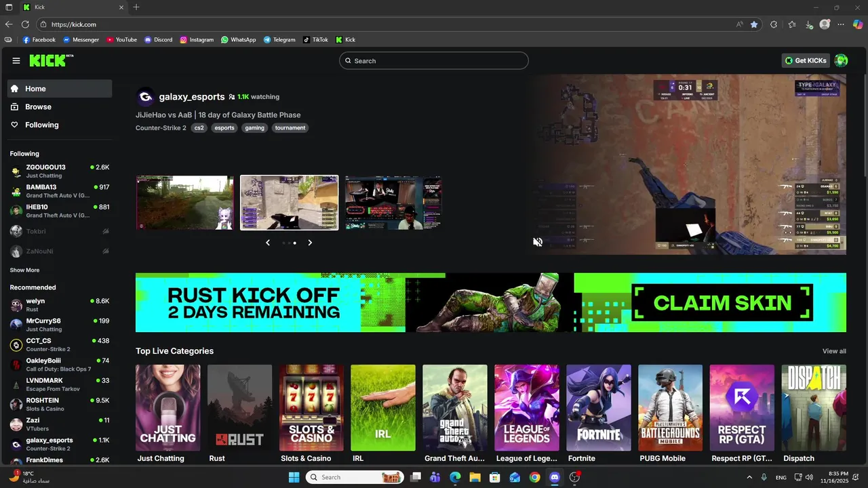Open Dispatch category card
868x488 pixels.
(814, 408)
